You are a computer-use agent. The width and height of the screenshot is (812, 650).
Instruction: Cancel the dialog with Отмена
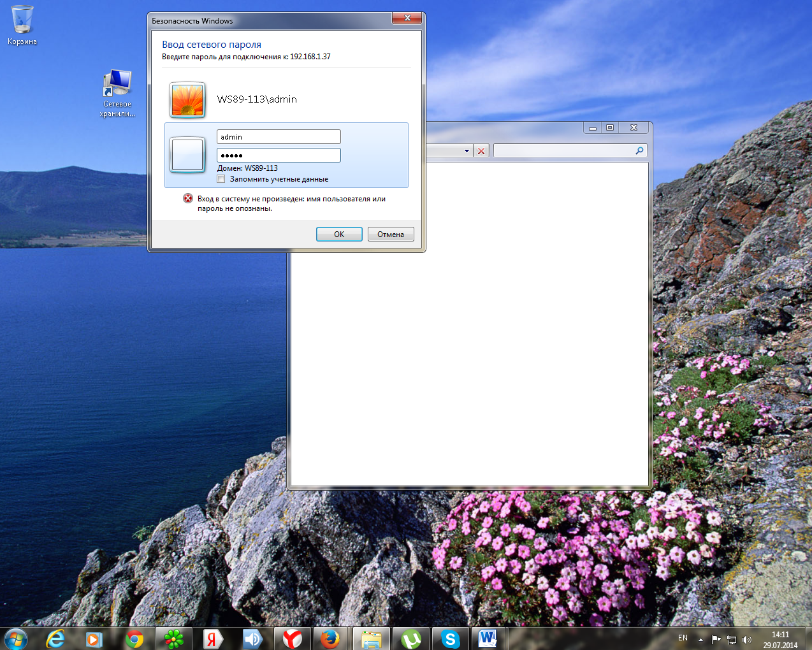391,234
